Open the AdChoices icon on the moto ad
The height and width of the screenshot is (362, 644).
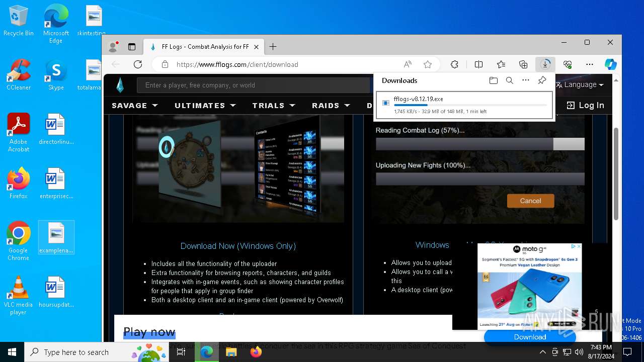pos(573,246)
